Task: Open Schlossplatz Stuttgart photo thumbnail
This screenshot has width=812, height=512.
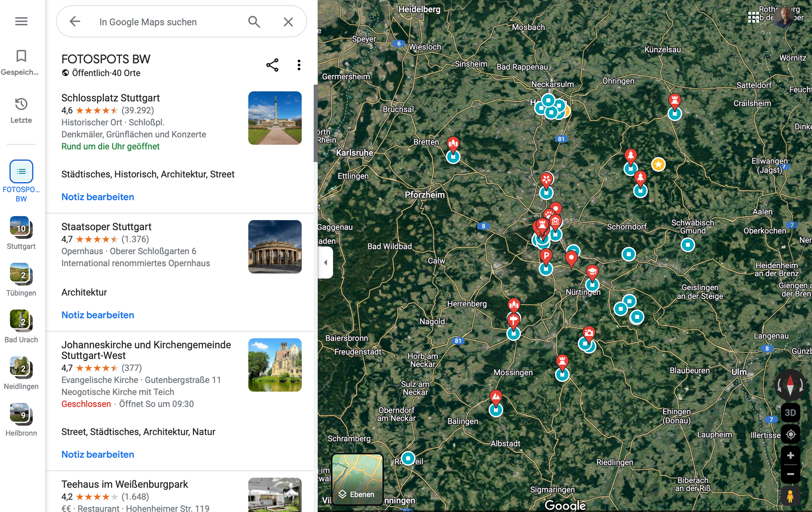Action: tap(275, 118)
